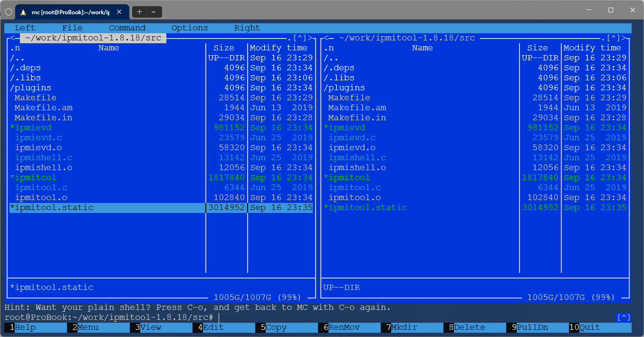
Task: Open the Command menu
Action: [x=127, y=28]
